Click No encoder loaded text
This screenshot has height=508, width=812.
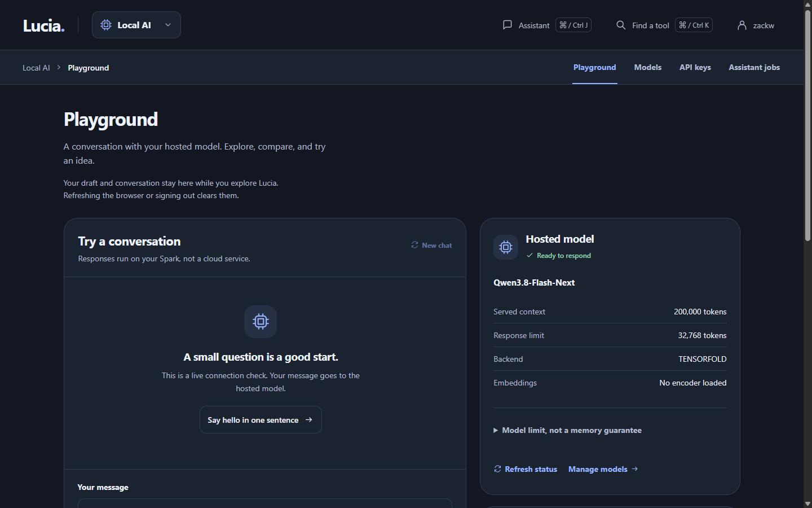point(693,383)
